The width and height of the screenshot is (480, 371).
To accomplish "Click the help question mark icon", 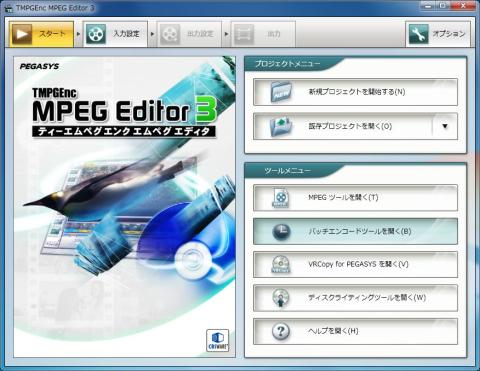I will 281,331.
